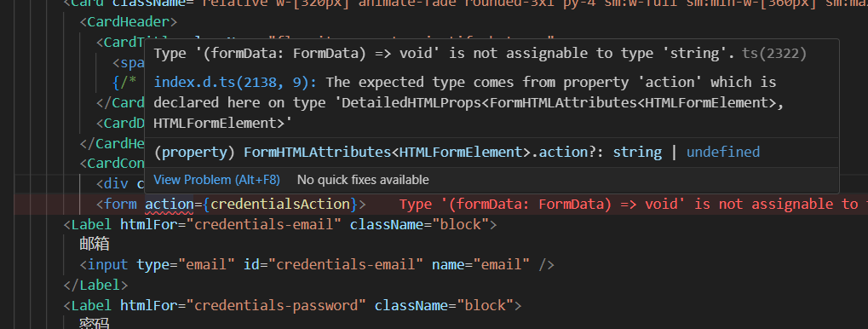Screen dimensions: 868x329
Task: Click the undefined type in hover signature
Action: pyautogui.click(x=723, y=153)
